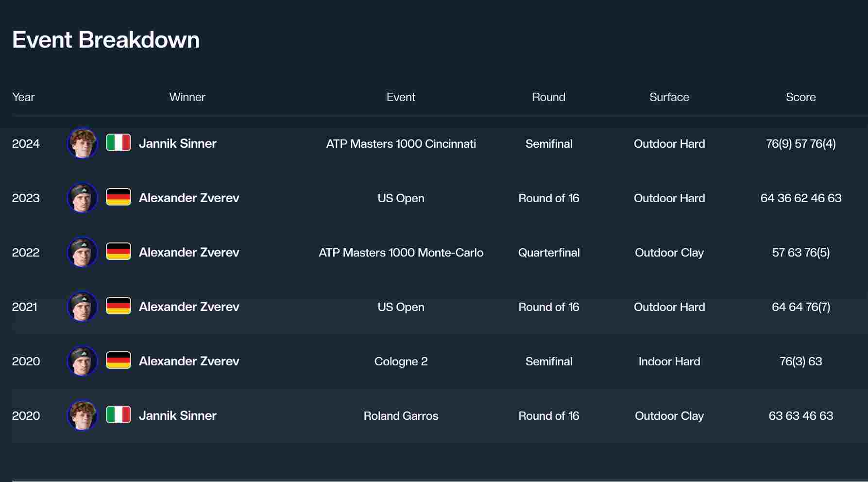Select the ATP Masters 1000 Monte-Carlo event cell
This screenshot has width=868, height=482.
401,253
